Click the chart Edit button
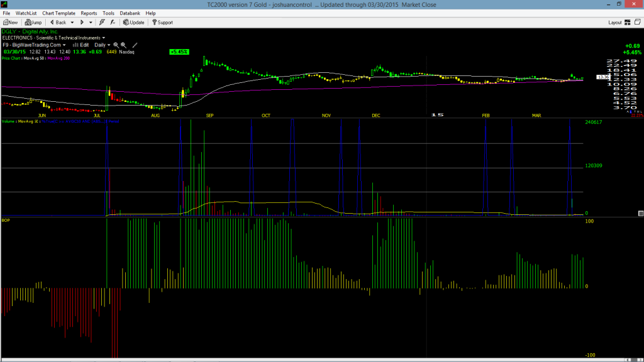This screenshot has width=644, height=362. point(81,45)
